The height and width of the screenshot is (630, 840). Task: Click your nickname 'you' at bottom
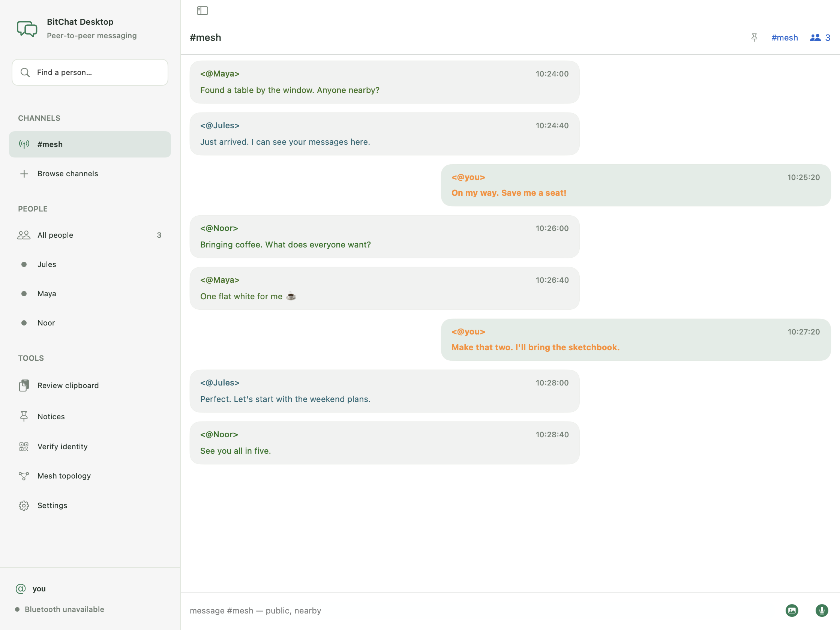[39, 589]
